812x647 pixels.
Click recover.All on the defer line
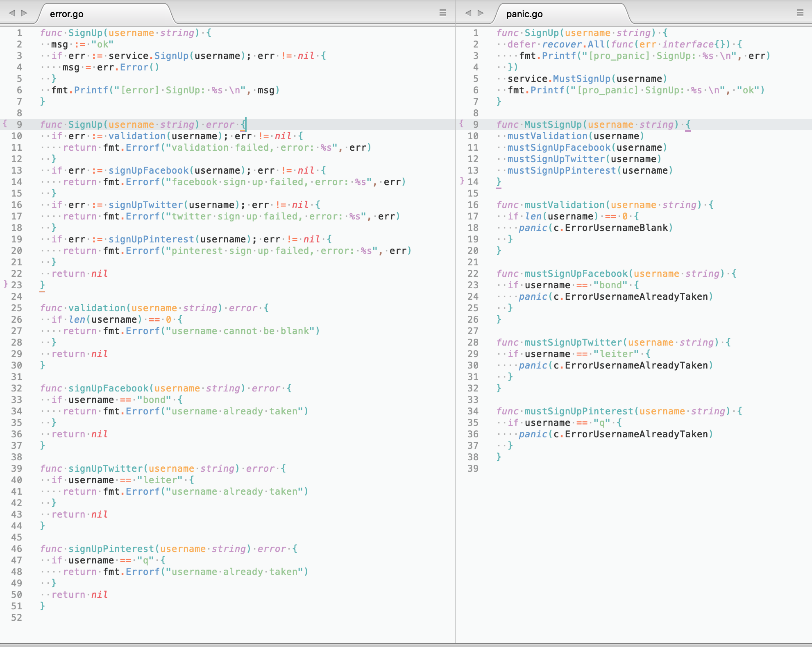pos(573,44)
